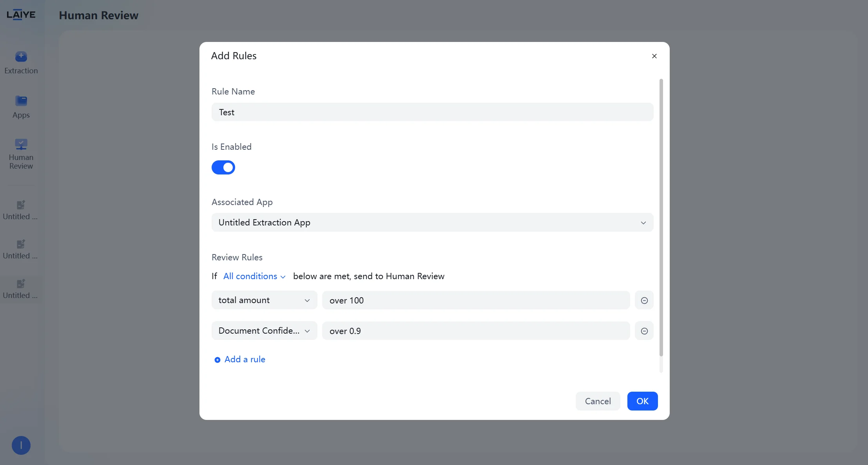Open the Apps section icon
The height and width of the screenshot is (465, 868).
click(x=21, y=101)
